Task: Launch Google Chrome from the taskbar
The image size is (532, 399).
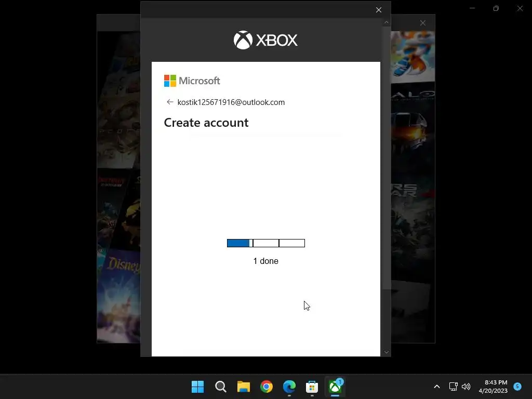Action: click(x=267, y=387)
